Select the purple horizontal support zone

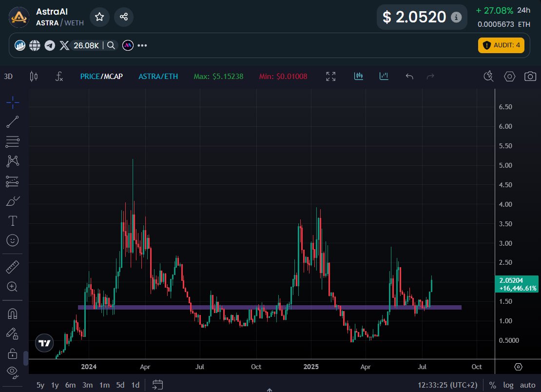tap(270, 307)
